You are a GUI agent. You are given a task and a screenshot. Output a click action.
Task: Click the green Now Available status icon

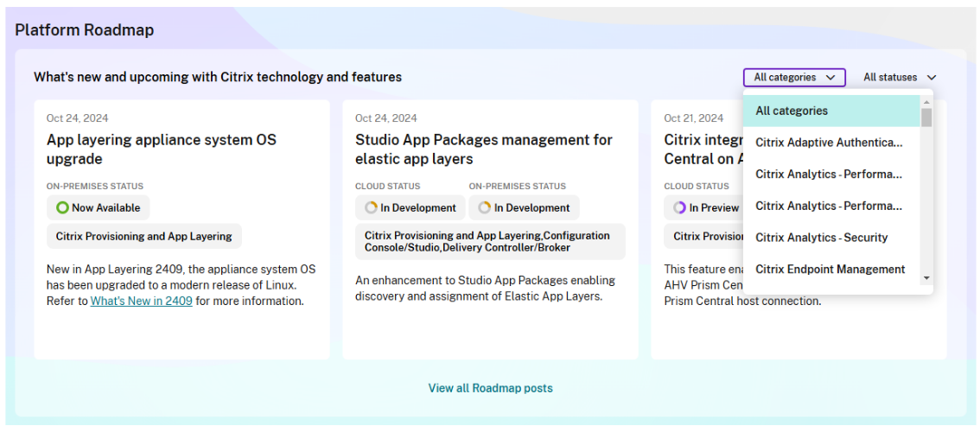point(61,207)
